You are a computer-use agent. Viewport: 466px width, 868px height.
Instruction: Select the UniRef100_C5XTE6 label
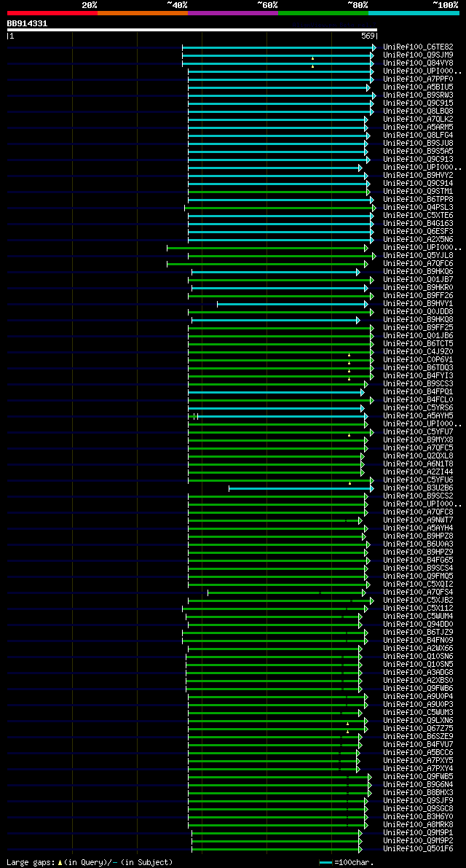pos(418,215)
